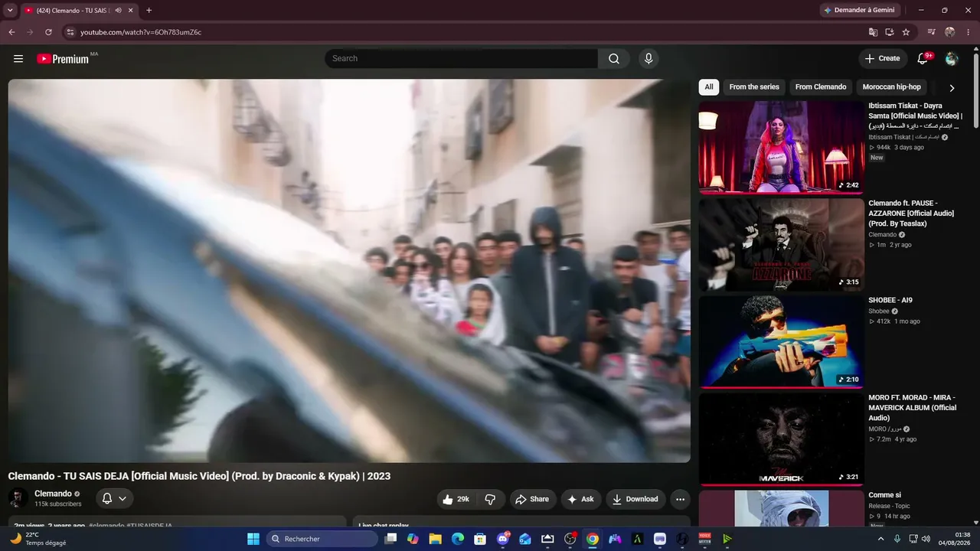Open Chrome three-dot menu
This screenshot has width=980, height=551.
968,32
